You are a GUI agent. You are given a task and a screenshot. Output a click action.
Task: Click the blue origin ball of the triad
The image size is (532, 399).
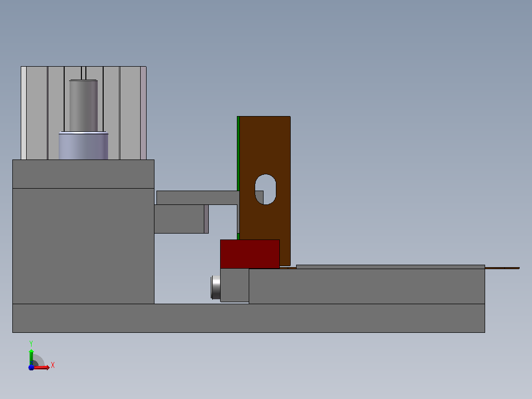pyautogui.click(x=31, y=367)
